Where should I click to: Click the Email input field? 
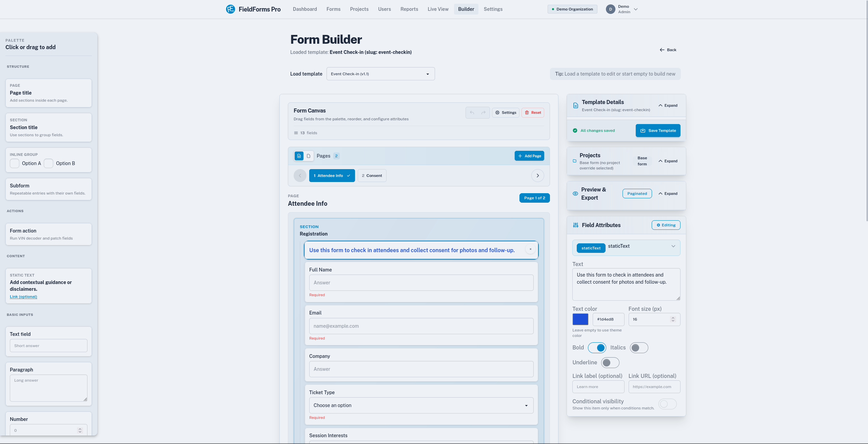pyautogui.click(x=421, y=326)
